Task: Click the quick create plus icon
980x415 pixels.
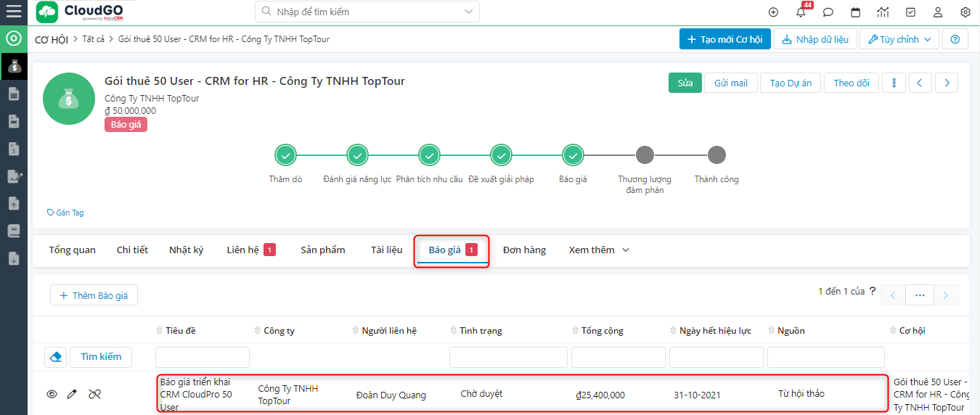Action: pos(773,12)
